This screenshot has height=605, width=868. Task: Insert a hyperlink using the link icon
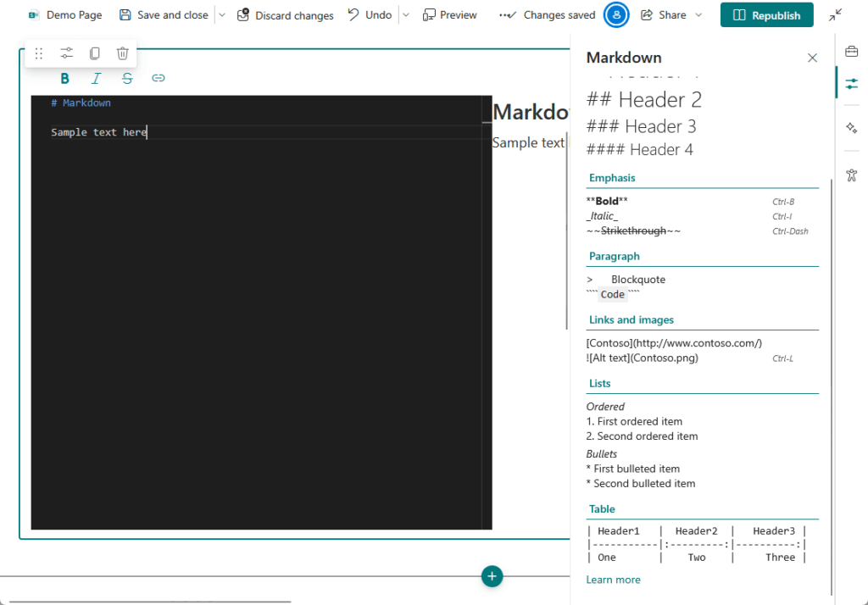(159, 79)
